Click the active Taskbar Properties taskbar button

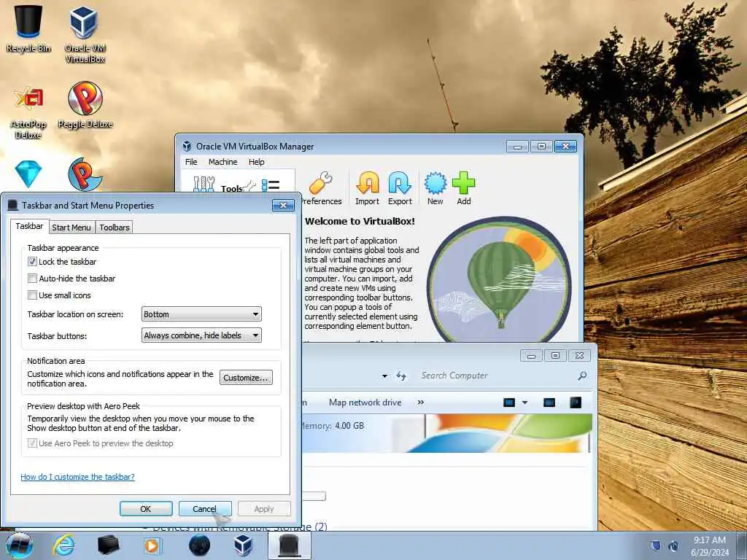289,545
